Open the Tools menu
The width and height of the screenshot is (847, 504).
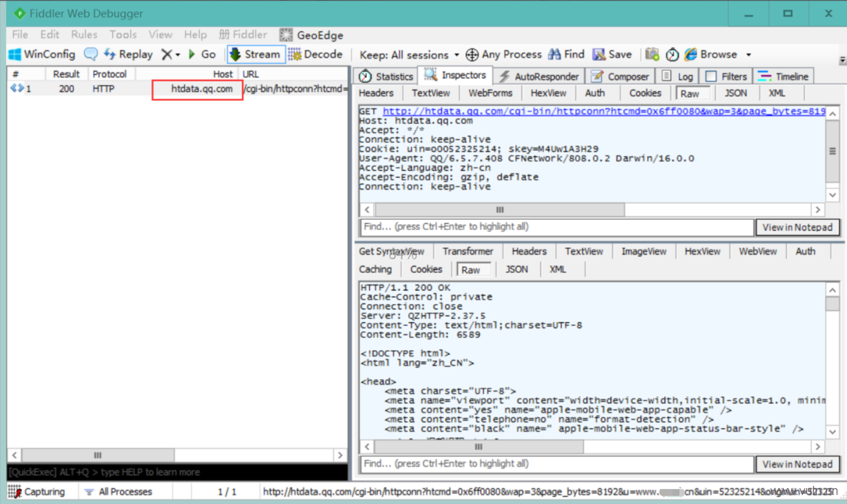[123, 34]
